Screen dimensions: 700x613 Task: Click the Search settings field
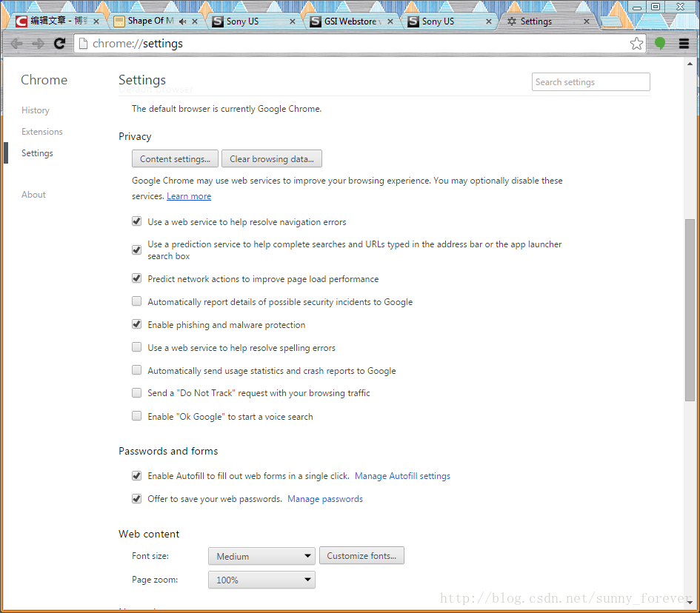click(590, 82)
